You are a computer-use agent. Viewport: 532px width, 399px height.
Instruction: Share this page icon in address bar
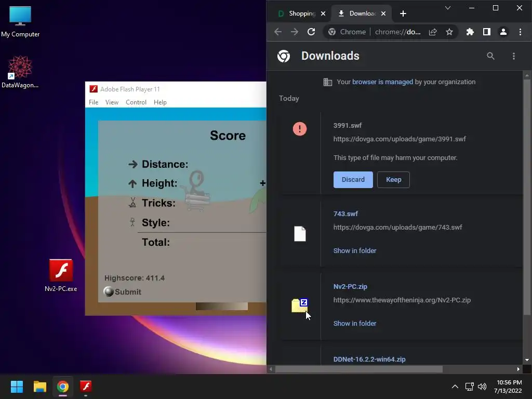click(x=433, y=32)
